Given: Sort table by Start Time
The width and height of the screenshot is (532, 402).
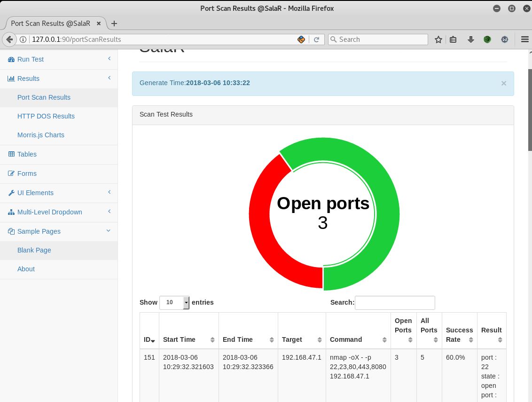Looking at the screenshot, I should [x=188, y=331].
